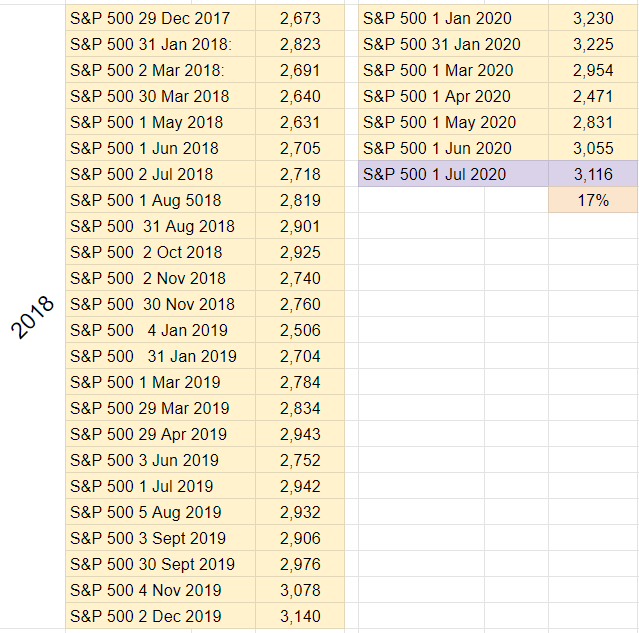Select cell S&P 500 1 Apr 2020
This screenshot has height=633, width=639.
point(454,96)
